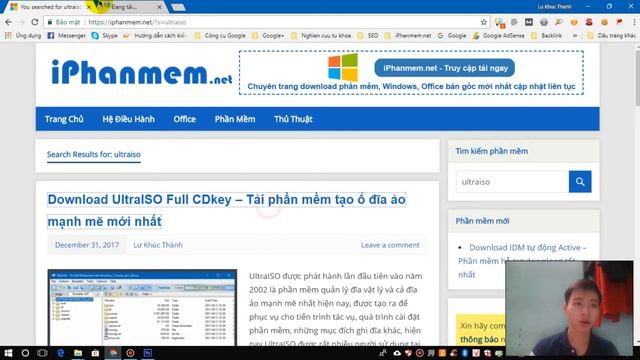Click the December 31, 2017 date link

(87, 245)
